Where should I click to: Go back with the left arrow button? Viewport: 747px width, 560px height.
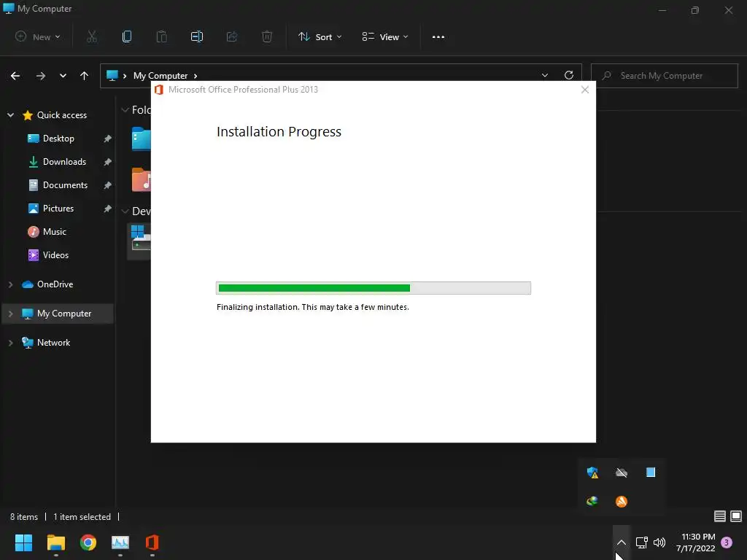15,76
